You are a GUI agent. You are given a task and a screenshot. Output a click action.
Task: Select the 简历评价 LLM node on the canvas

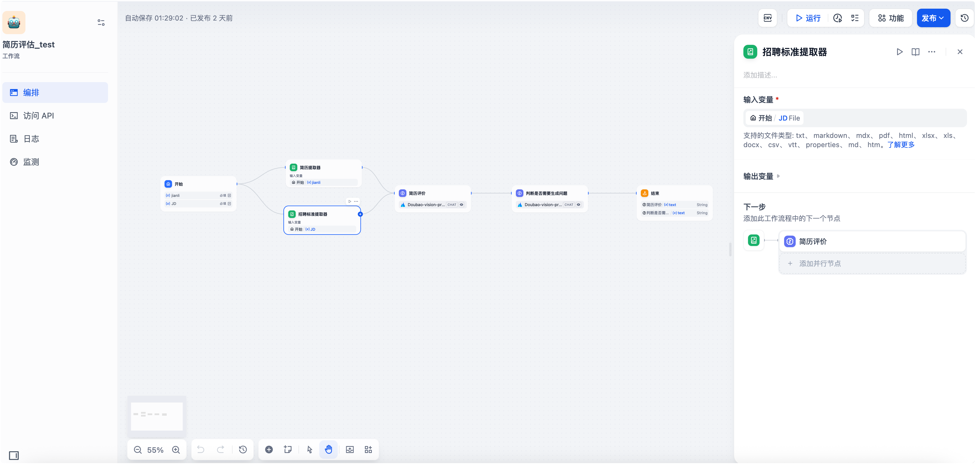[x=433, y=198]
